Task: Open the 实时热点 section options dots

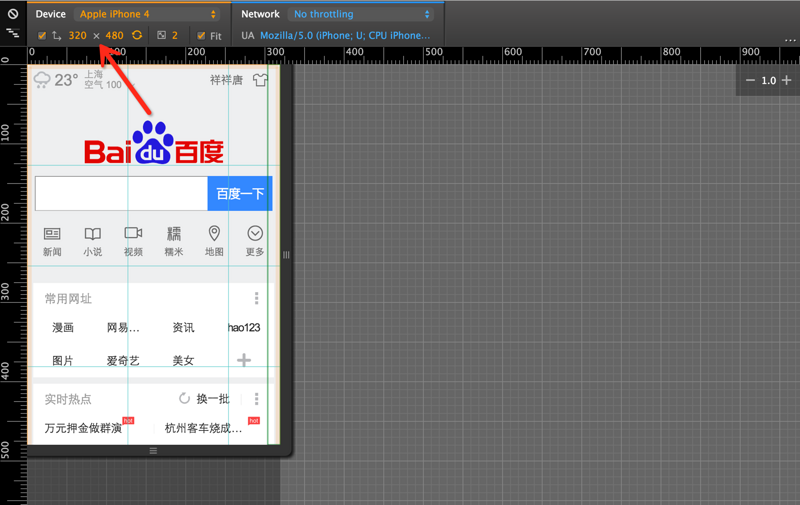Action: (256, 398)
